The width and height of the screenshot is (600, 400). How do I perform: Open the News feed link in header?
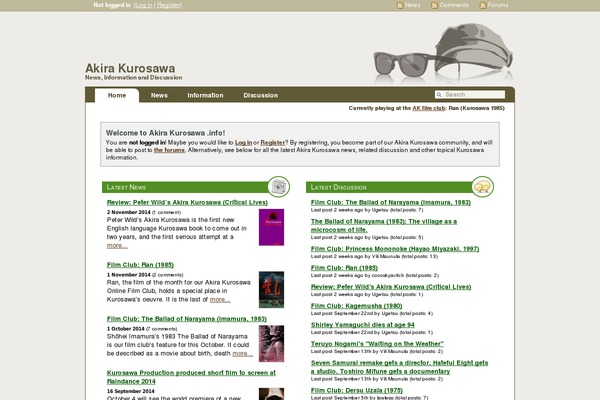(412, 5)
